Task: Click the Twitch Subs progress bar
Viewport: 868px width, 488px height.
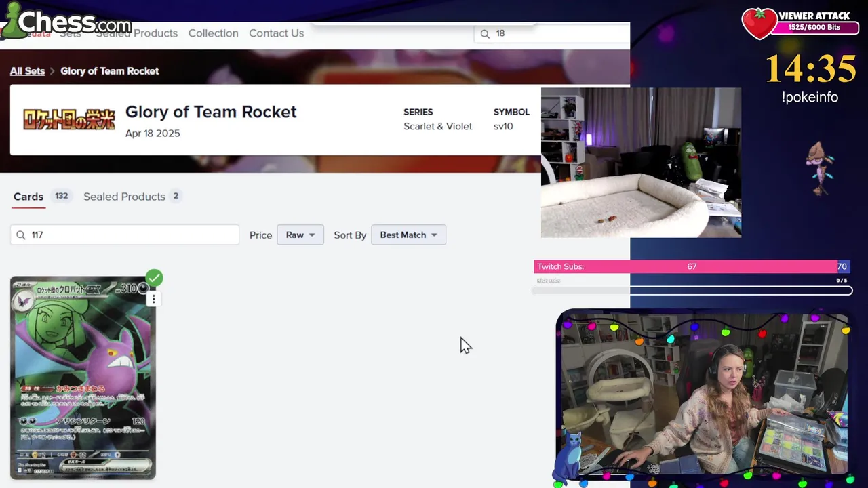Action: tap(691, 266)
